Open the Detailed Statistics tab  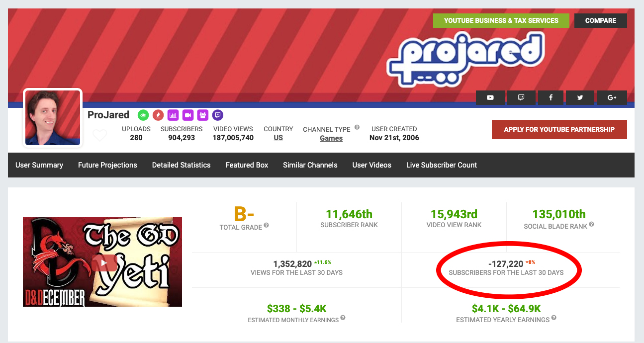pyautogui.click(x=181, y=165)
